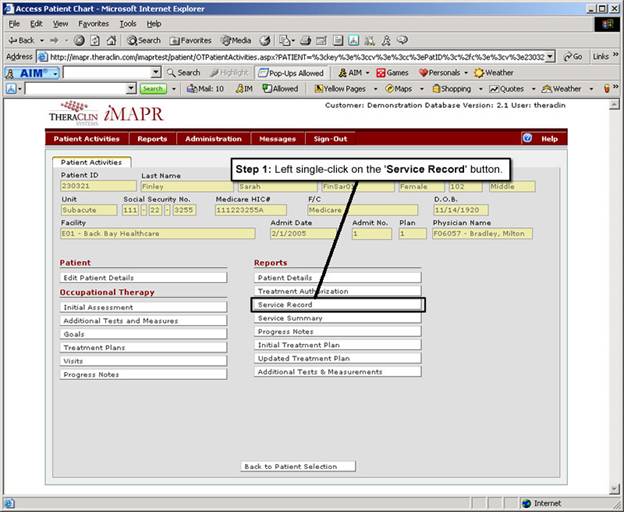624x512 pixels.
Task: Toggle the Allowed button in lower toolbar
Action: 280,89
